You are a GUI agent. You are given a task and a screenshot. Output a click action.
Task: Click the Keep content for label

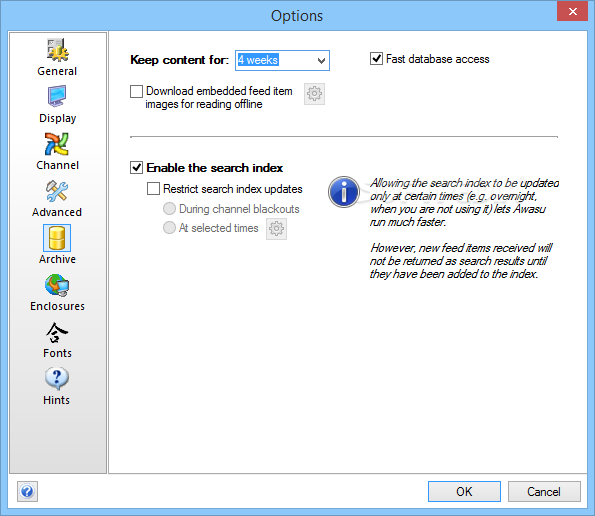pos(179,60)
